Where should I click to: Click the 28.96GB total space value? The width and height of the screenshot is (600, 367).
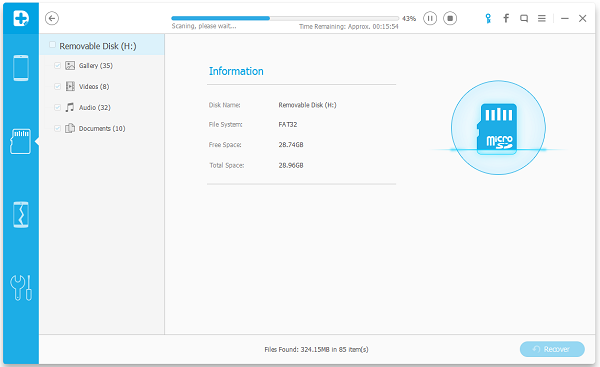(291, 165)
